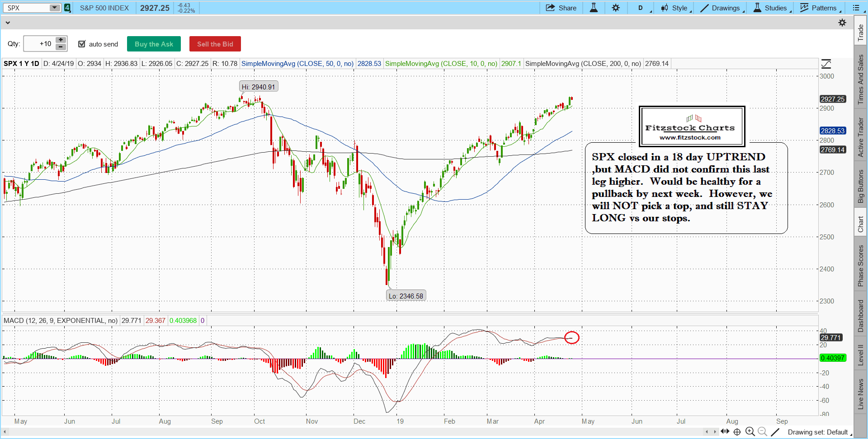The height and width of the screenshot is (439, 868).
Task: Click the chart scale toggle icon above price axis
Action: [826, 64]
